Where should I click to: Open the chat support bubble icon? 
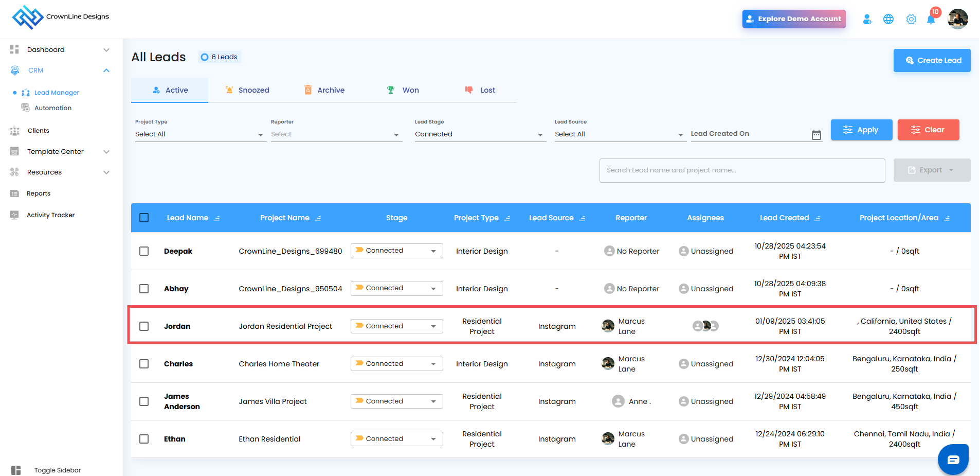pyautogui.click(x=953, y=459)
